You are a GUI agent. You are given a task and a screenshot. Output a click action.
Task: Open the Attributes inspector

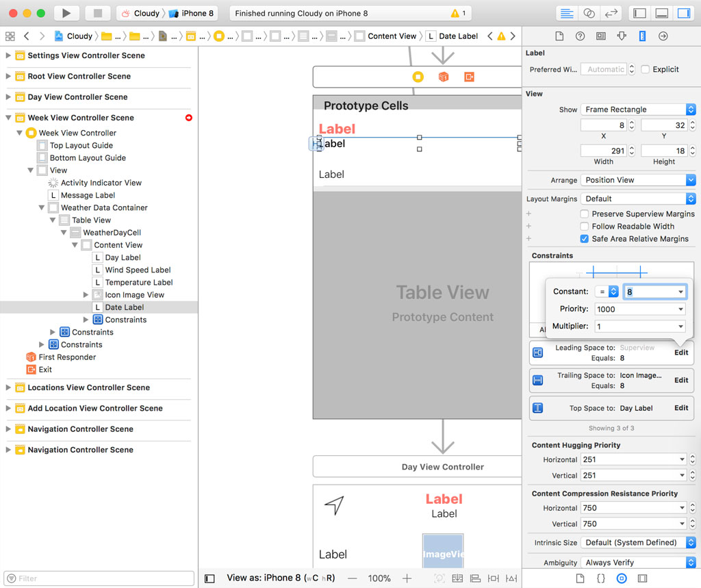622,36
